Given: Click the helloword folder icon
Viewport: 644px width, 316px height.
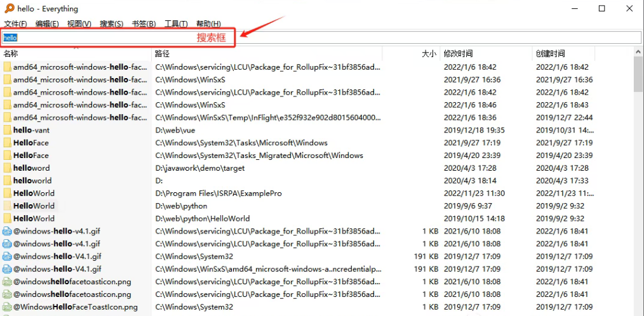Looking at the screenshot, I should [x=7, y=168].
